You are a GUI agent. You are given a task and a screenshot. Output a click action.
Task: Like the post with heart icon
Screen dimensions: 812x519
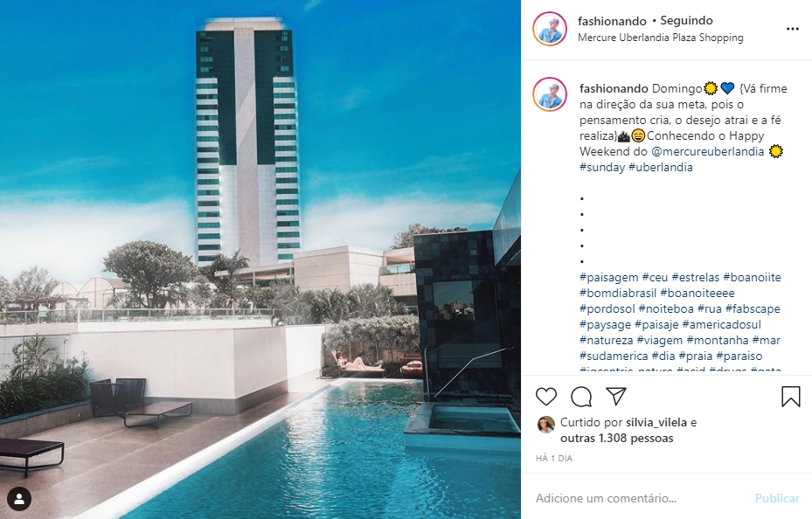[x=545, y=397]
